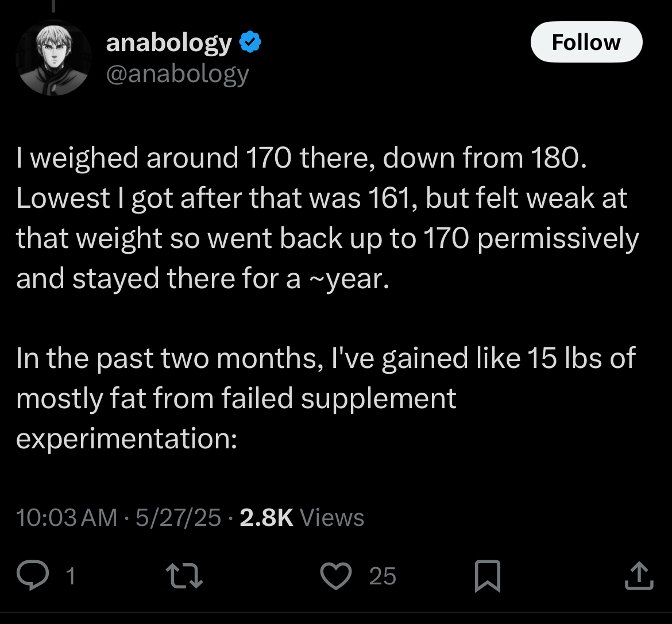Click the like count showing 25

pyautogui.click(x=383, y=576)
